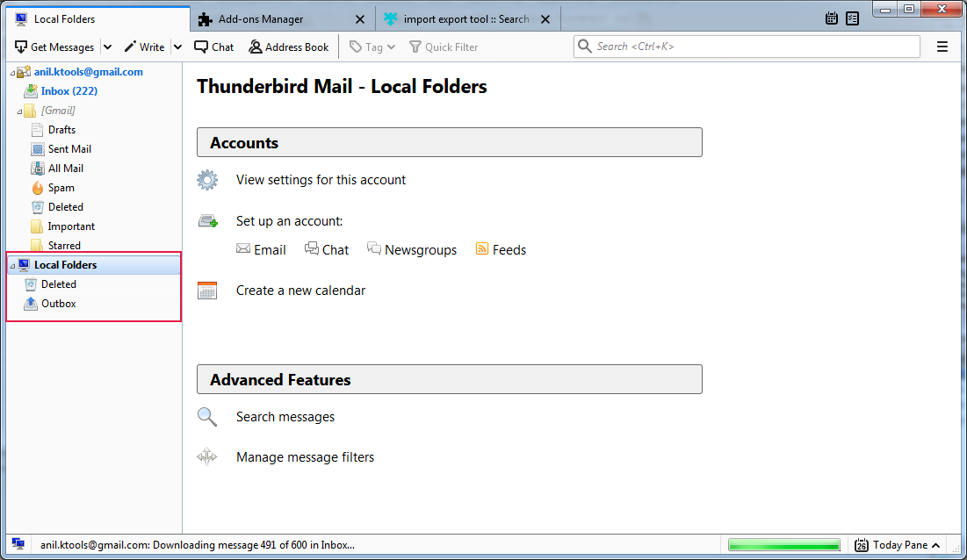Click Write to compose a message
Screen dimensions: 967x560
coord(144,47)
